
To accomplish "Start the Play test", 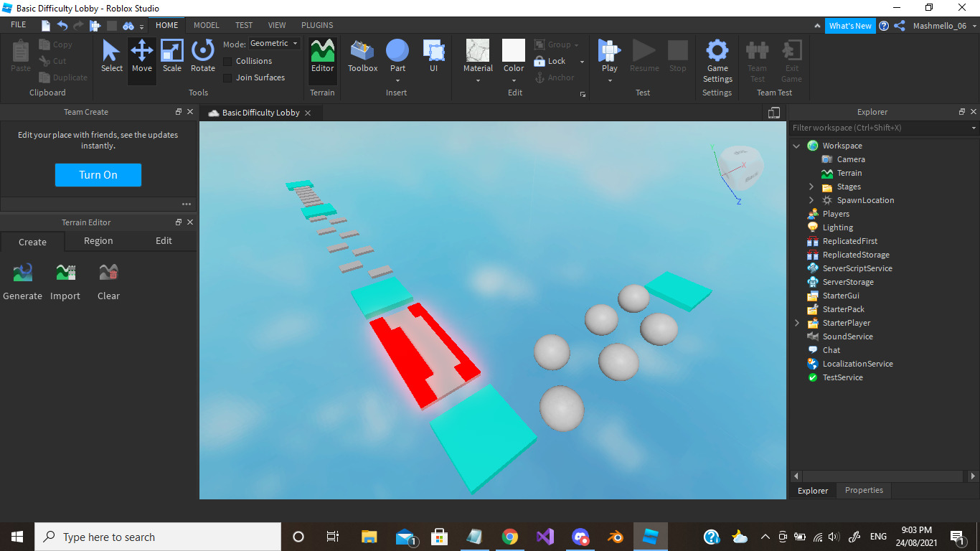I will coord(609,52).
